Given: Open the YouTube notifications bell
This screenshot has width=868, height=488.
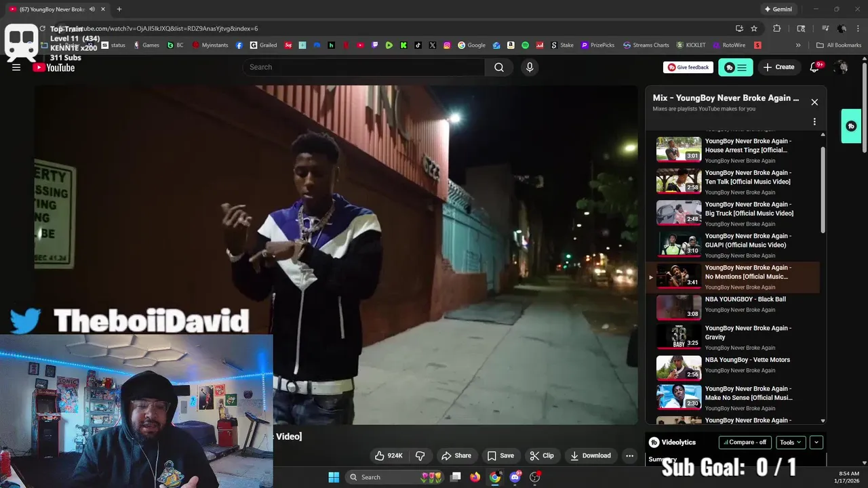Looking at the screenshot, I should coord(815,67).
